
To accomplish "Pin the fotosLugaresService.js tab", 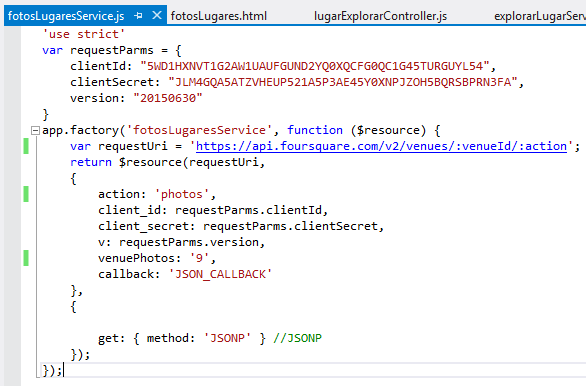I will 138,16.
